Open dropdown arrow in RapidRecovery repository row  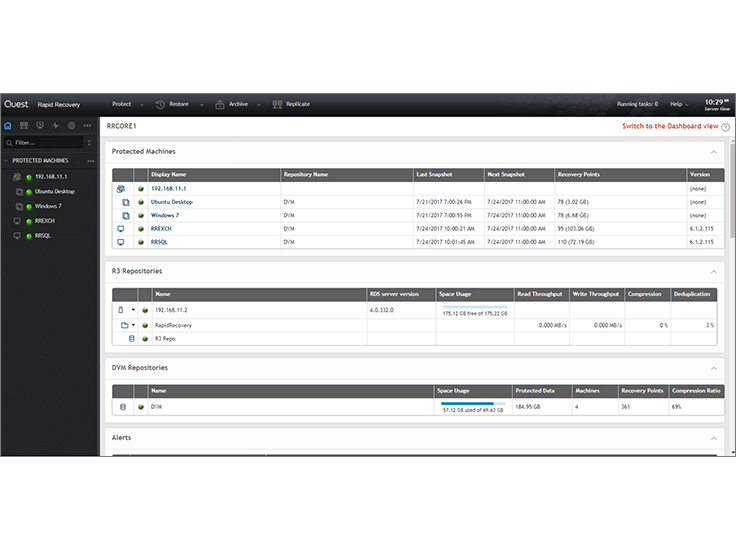click(x=133, y=325)
